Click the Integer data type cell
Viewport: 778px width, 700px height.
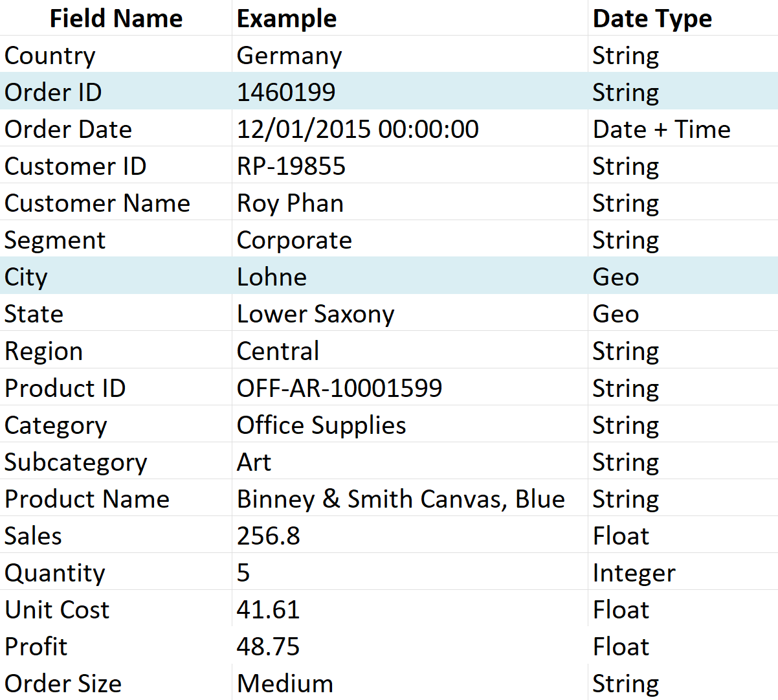pos(634,572)
